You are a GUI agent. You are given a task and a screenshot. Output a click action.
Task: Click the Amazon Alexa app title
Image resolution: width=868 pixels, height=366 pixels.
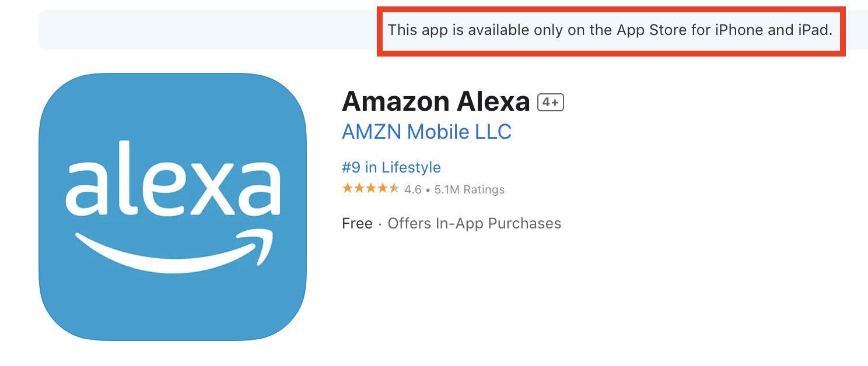436,101
